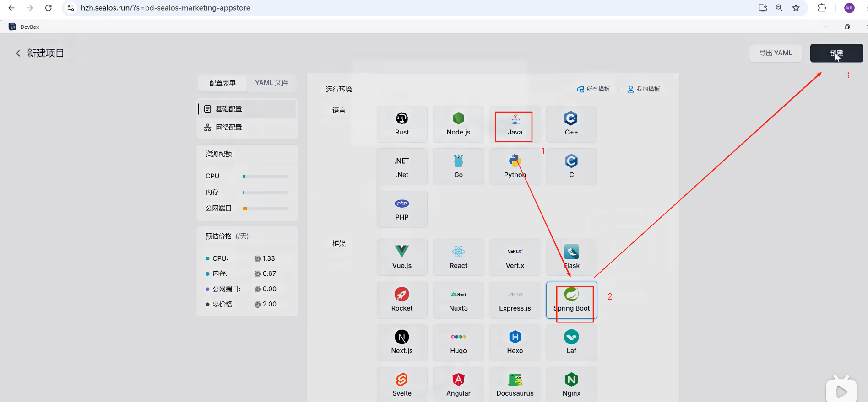Pick the C language template

pos(571,166)
